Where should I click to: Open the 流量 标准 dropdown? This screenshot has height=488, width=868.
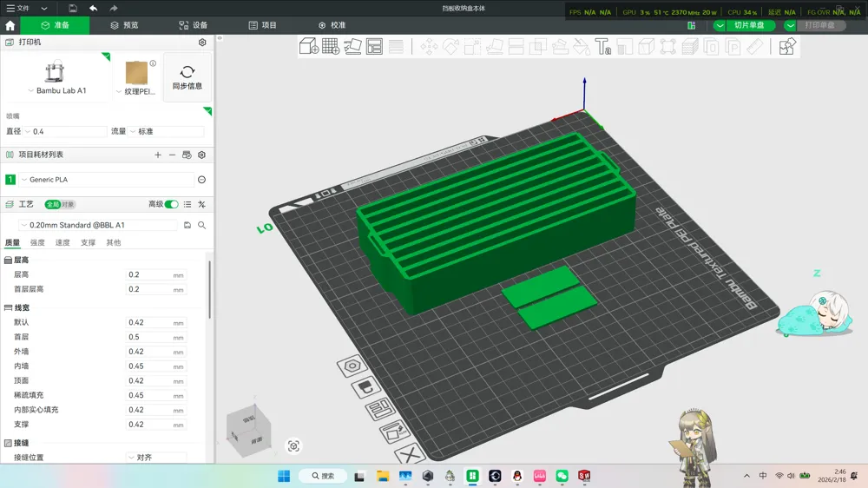(x=167, y=131)
